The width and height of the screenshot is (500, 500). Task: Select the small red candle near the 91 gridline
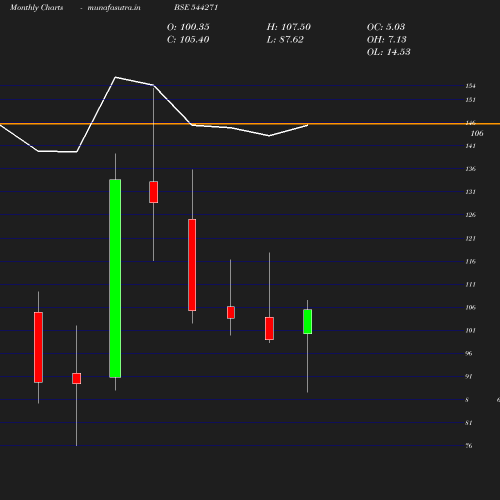tap(76, 379)
